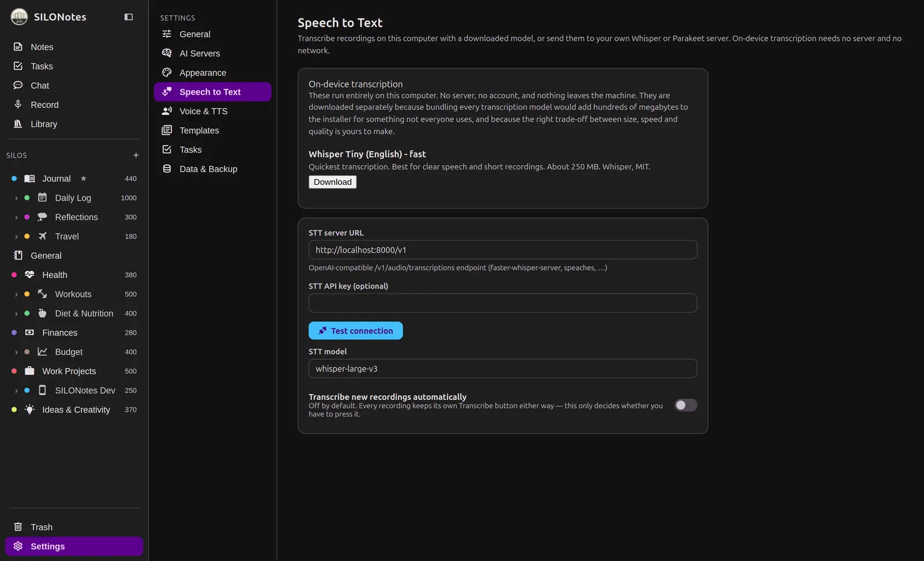Expand the Reflections silo chevron
Screen dimensions: 924x561
[16, 217]
